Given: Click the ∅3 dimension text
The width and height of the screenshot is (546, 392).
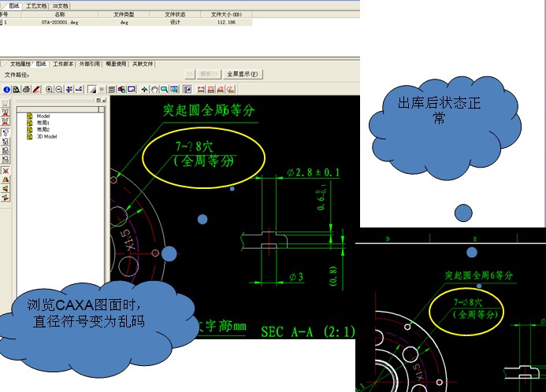Looking at the screenshot, I should (296, 277).
